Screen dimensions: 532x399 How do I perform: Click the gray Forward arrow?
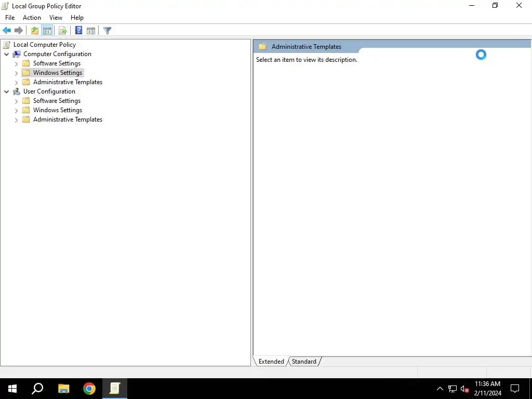[x=19, y=31]
